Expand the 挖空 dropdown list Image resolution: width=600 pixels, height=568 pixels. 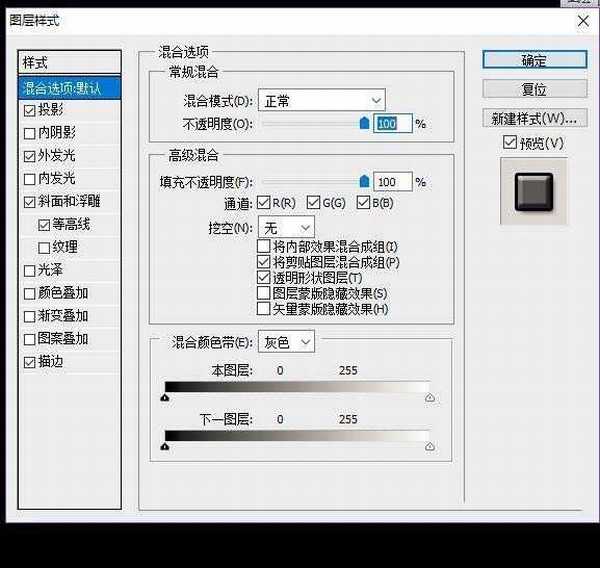(x=286, y=227)
